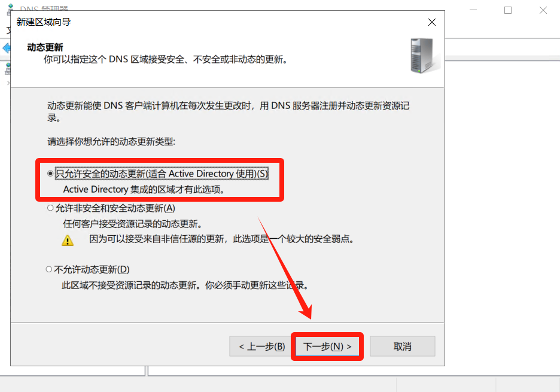This screenshot has height=392, width=560.
Task: Click the pane splitter below the dialog
Action: [147, 370]
